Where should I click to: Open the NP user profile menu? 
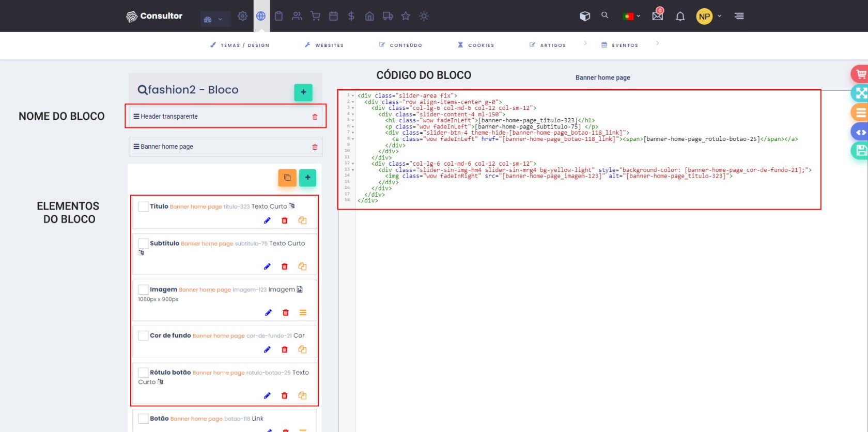coord(708,16)
